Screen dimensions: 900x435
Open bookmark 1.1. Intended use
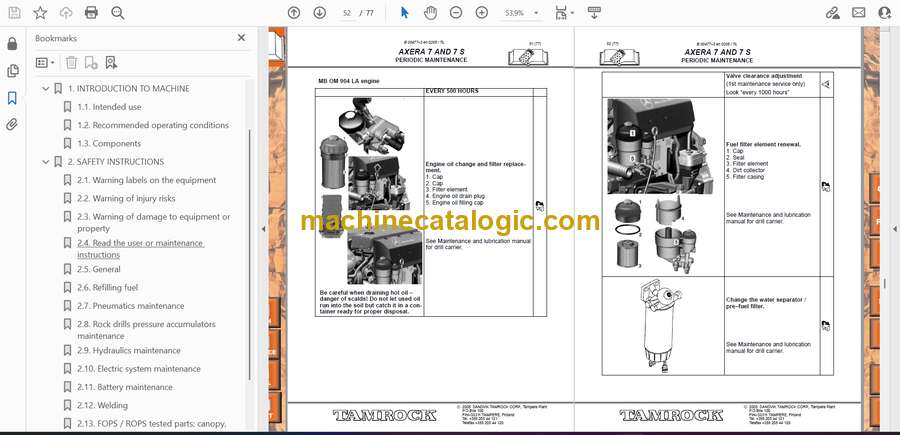coord(109,107)
